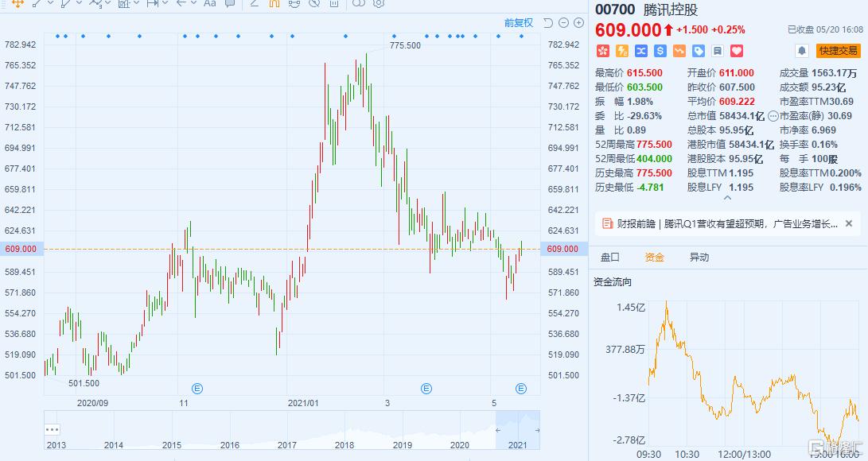Open the 市盈率(静) ellipsis options
This screenshot has height=461, width=868.
pos(773,116)
